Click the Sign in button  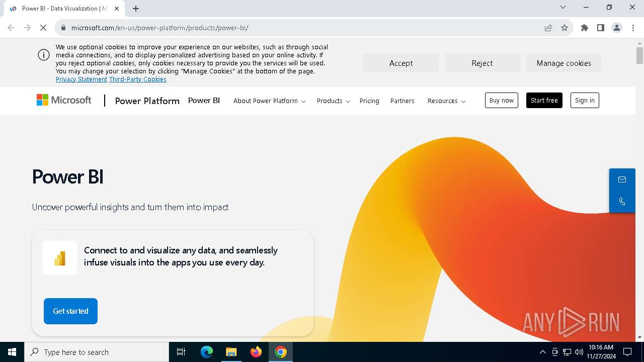tap(585, 101)
